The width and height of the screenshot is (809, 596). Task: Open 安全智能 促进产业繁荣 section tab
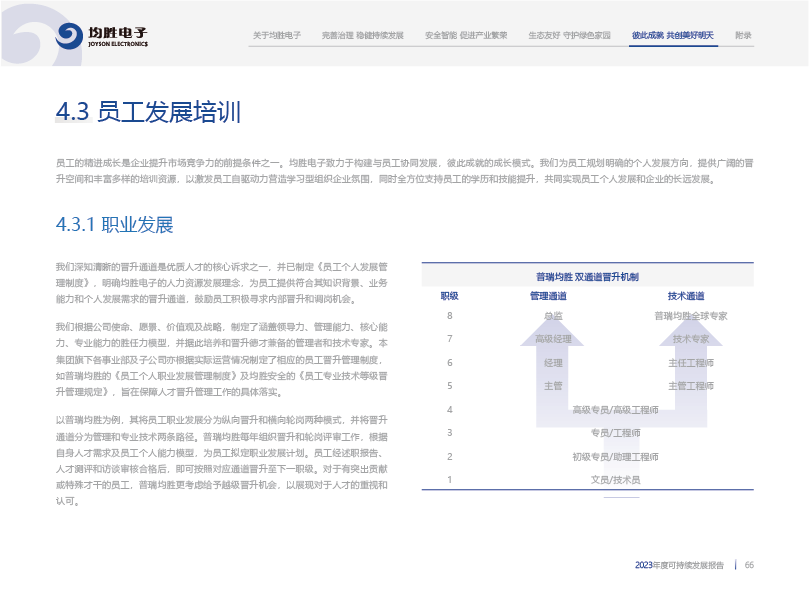point(467,35)
